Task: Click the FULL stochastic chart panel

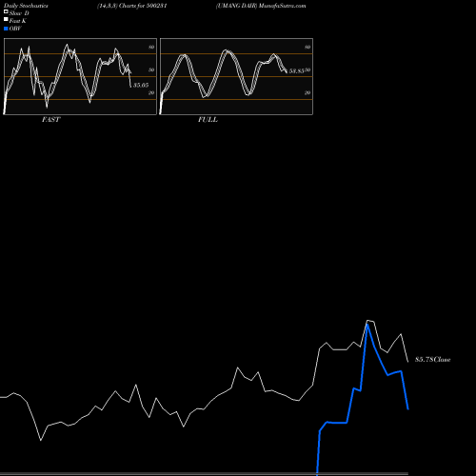Action: coord(236,76)
